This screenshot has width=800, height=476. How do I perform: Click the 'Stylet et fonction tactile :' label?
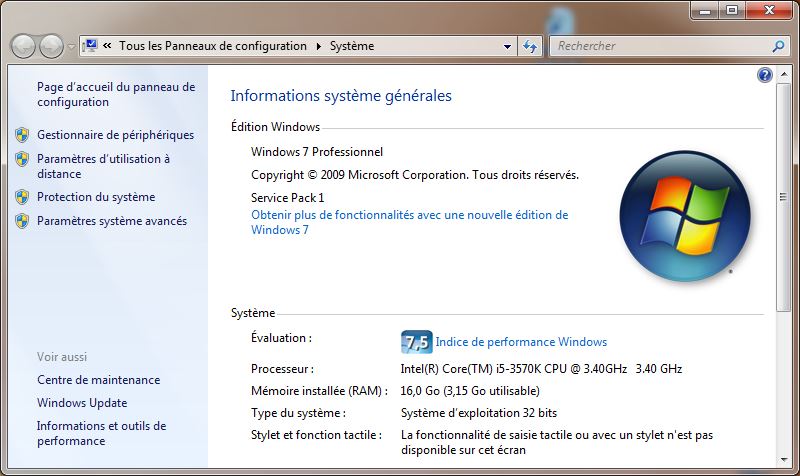[316, 435]
